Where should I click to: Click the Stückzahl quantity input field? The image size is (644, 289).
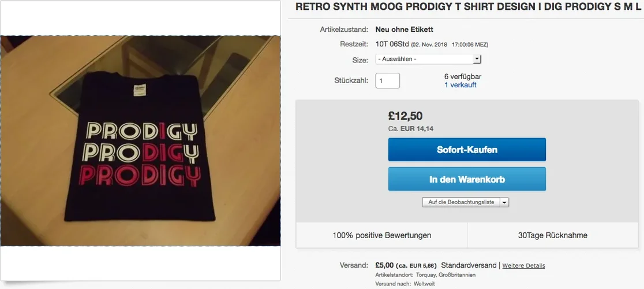point(387,80)
